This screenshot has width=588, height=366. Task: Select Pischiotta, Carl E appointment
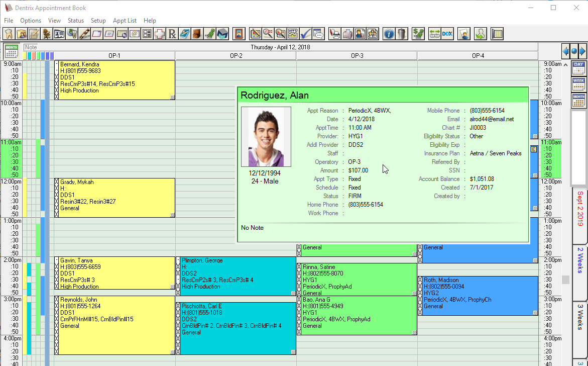click(x=236, y=328)
